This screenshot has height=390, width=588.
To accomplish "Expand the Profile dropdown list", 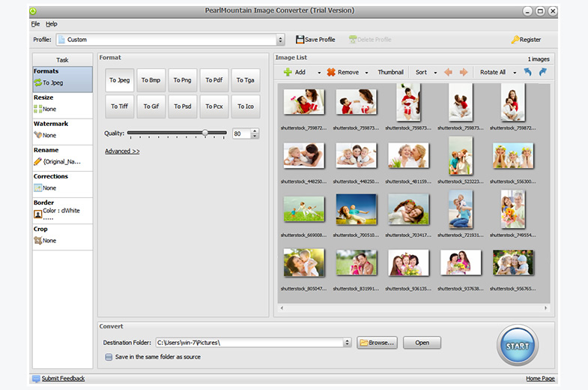I will [281, 40].
